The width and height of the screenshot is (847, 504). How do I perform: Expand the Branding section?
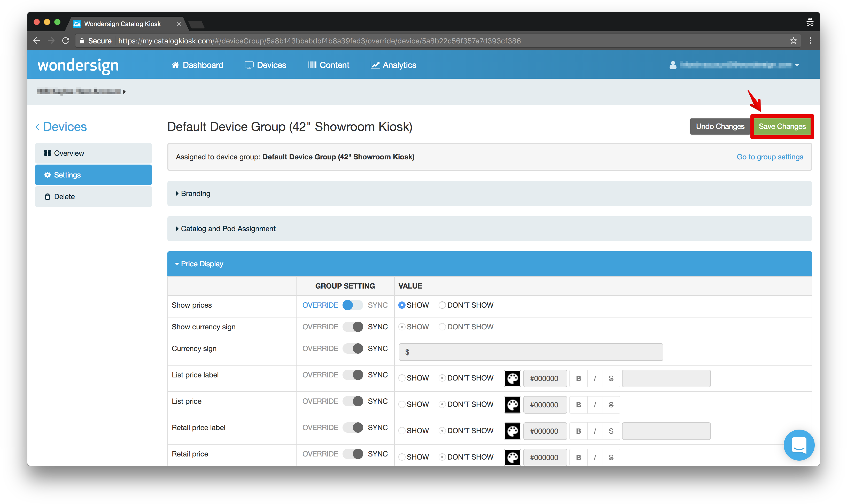(x=195, y=193)
